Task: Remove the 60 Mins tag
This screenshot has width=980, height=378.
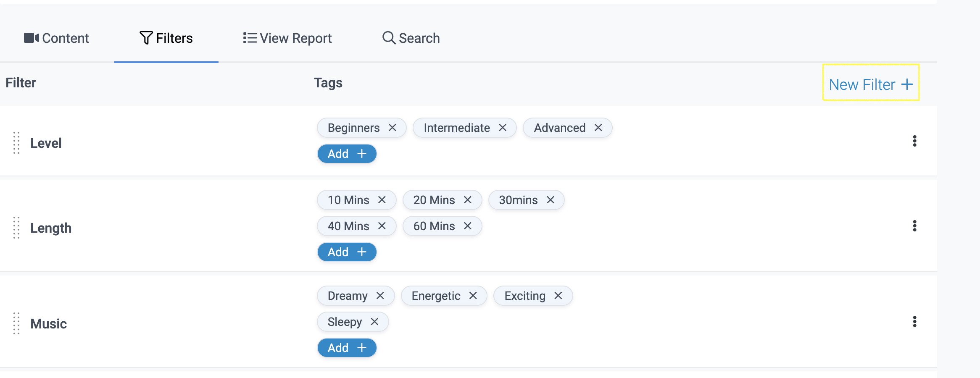Action: pos(467,226)
